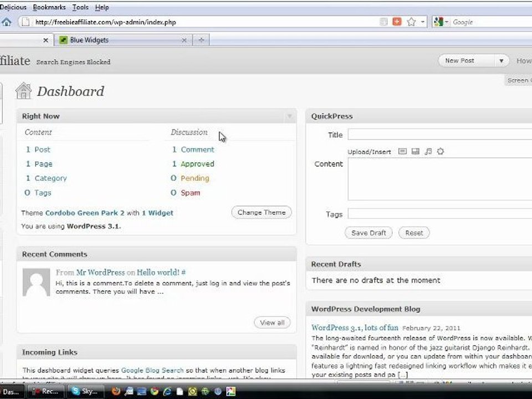Open the Approved comments link
Viewport: 532px width, 399px height.
[x=197, y=164]
